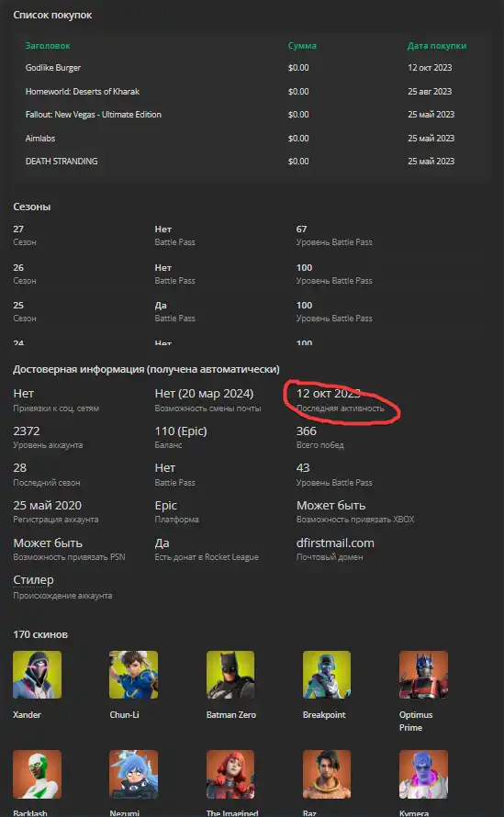Click the Да Battle Pass value for season 25

click(161, 306)
